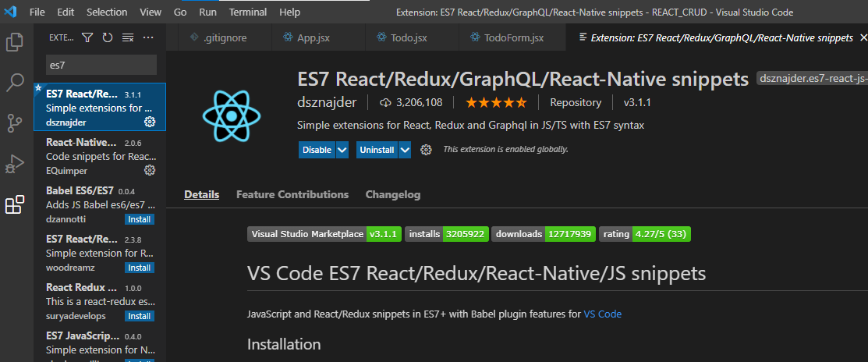Screen dimensions: 868x362
Task: Open the Selection menu
Action: (x=107, y=12)
